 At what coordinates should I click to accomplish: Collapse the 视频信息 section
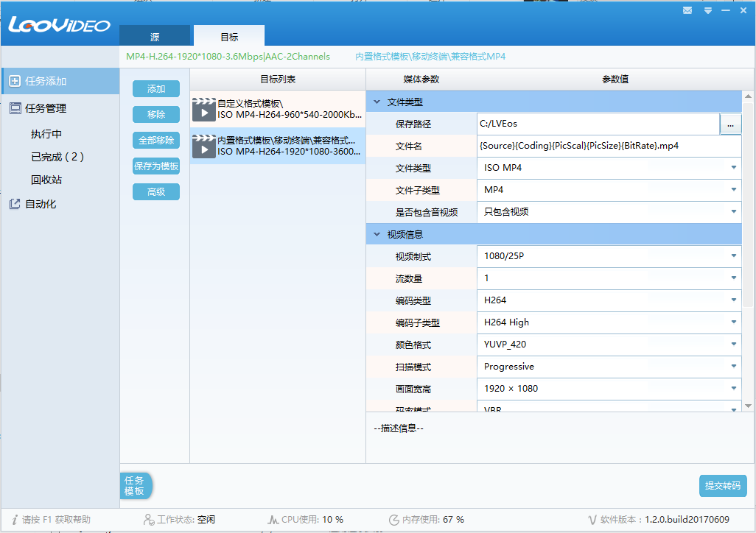click(377, 235)
